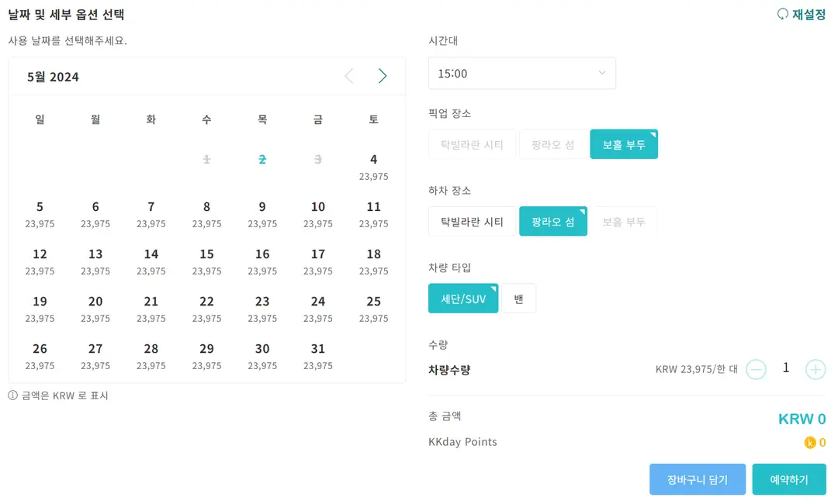
Task: Choose May 31 on the calendar
Action: (318, 356)
